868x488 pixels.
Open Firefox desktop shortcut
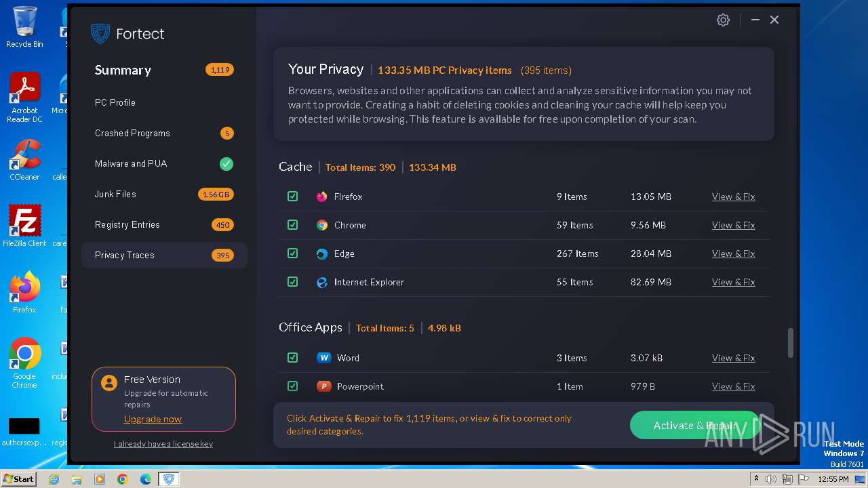pos(24,293)
